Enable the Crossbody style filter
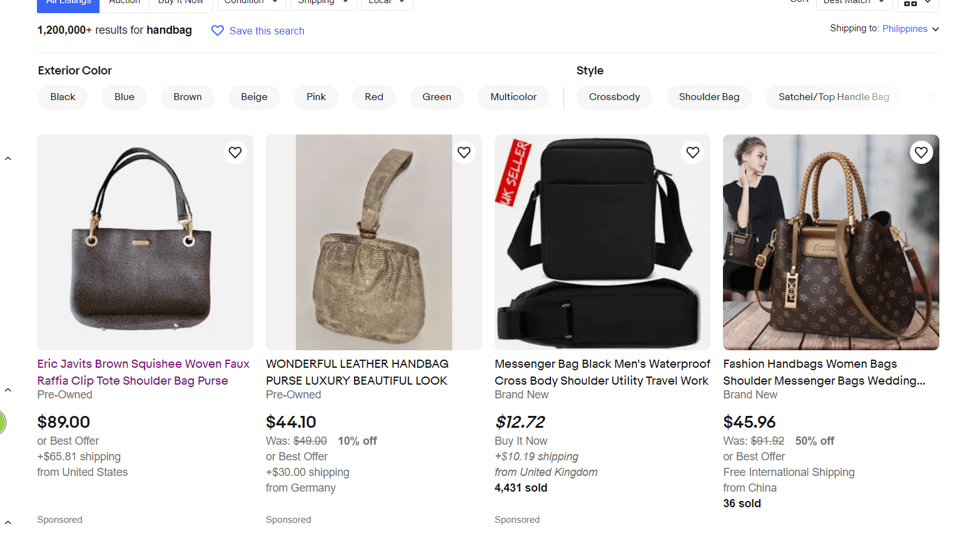The width and height of the screenshot is (980, 536). [614, 97]
